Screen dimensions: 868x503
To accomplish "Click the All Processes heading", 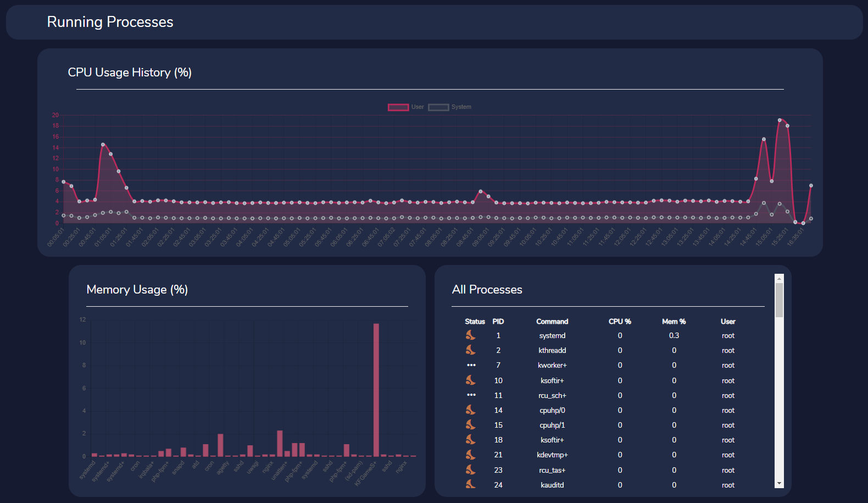I will [487, 290].
